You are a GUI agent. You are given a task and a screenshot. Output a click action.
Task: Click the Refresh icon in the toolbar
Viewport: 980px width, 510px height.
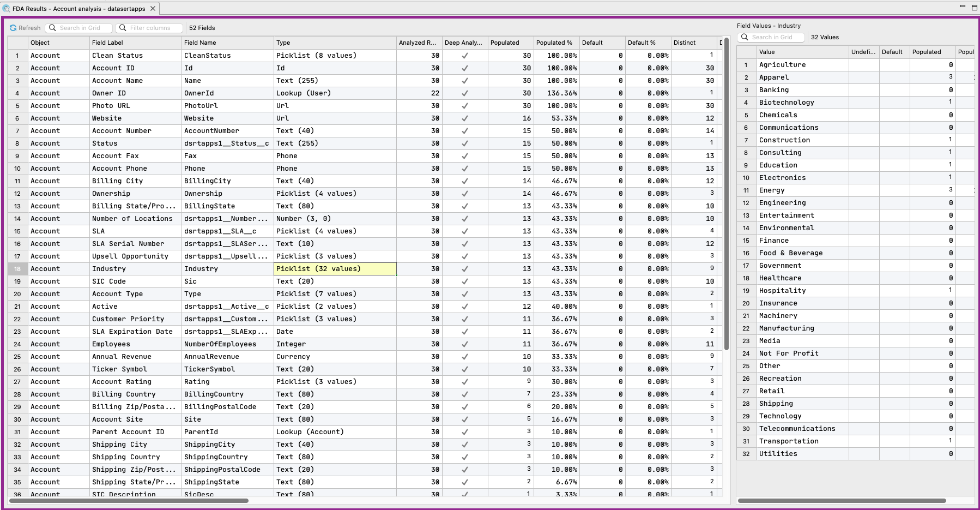pyautogui.click(x=13, y=28)
